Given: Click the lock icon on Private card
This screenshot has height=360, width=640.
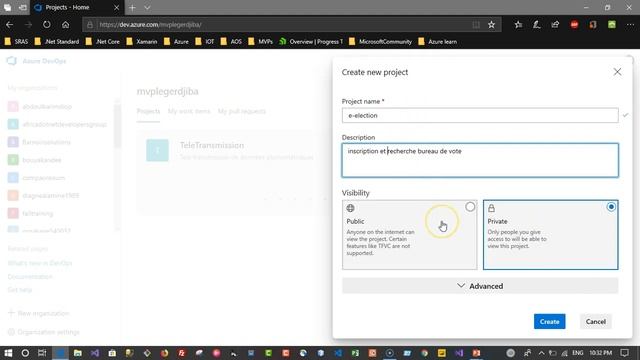Looking at the screenshot, I should 491,208.
